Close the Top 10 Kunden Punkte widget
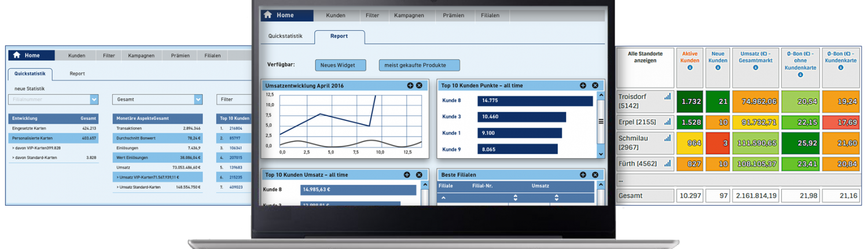This screenshot has height=249, width=868. click(x=595, y=86)
